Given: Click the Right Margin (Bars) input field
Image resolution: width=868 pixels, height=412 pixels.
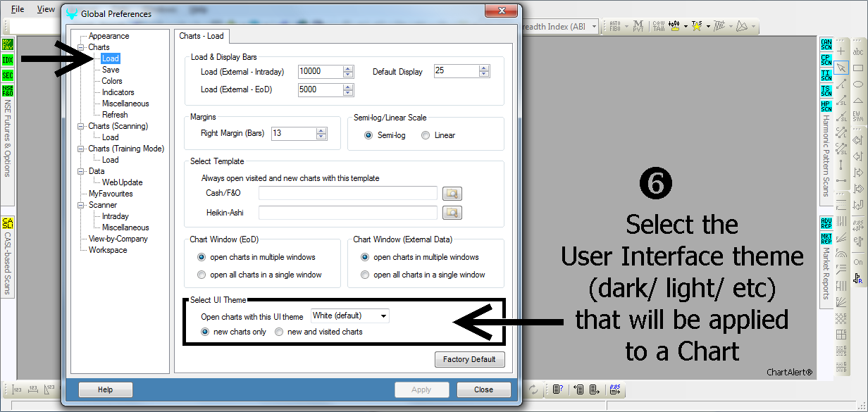Looking at the screenshot, I should pos(294,133).
